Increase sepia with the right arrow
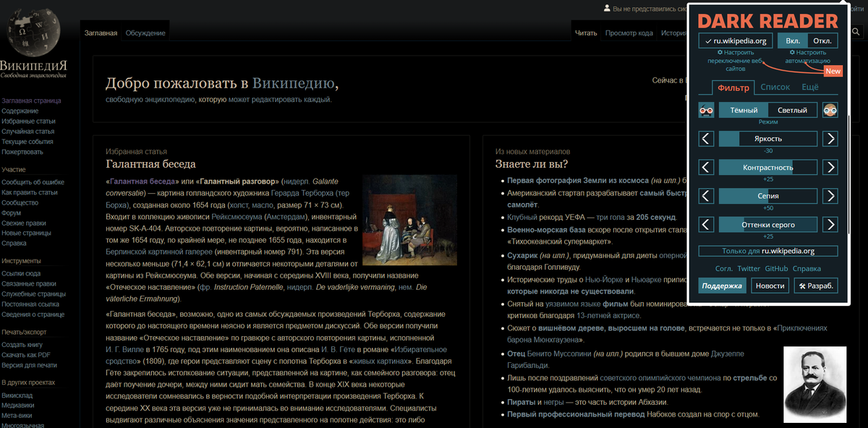The width and height of the screenshot is (868, 428). click(830, 196)
